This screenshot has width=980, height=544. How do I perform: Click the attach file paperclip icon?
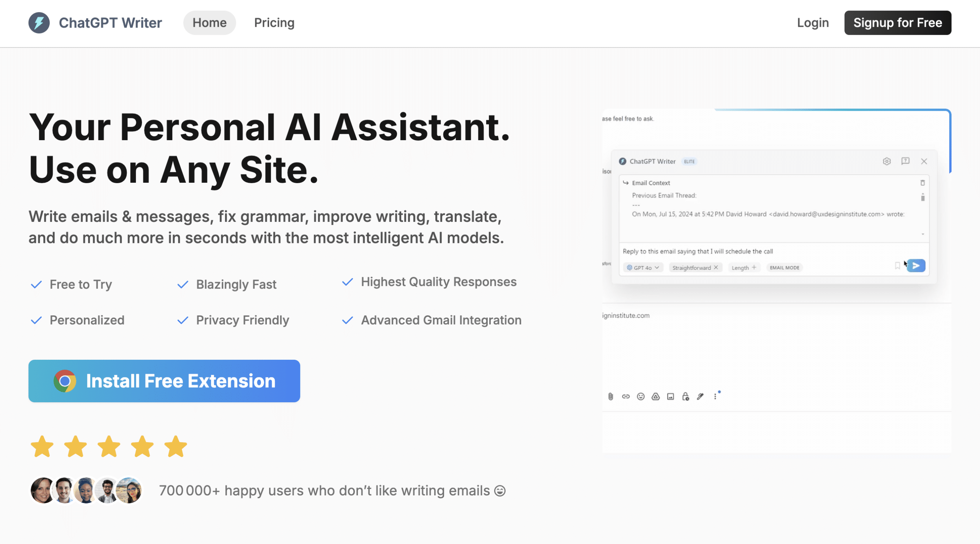(611, 397)
